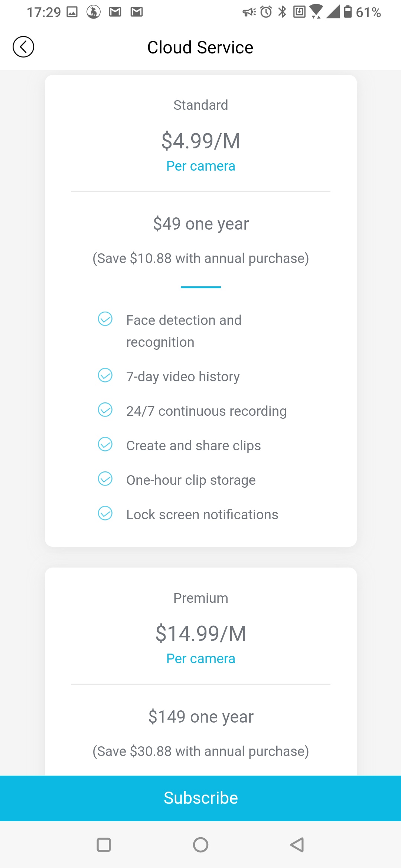Tap the checkmark next to 7-day video history
This screenshot has height=868, width=401.
(x=105, y=375)
